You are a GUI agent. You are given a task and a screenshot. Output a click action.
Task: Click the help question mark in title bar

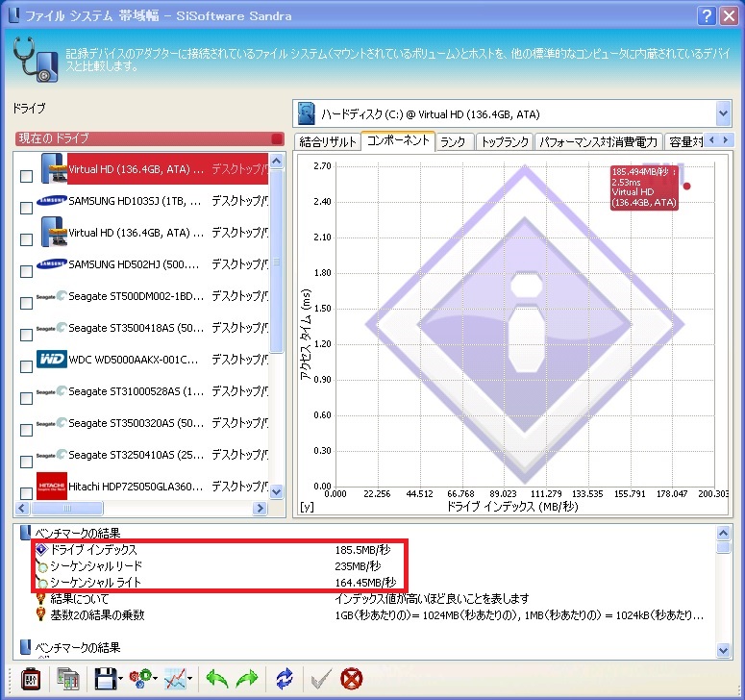707,15
